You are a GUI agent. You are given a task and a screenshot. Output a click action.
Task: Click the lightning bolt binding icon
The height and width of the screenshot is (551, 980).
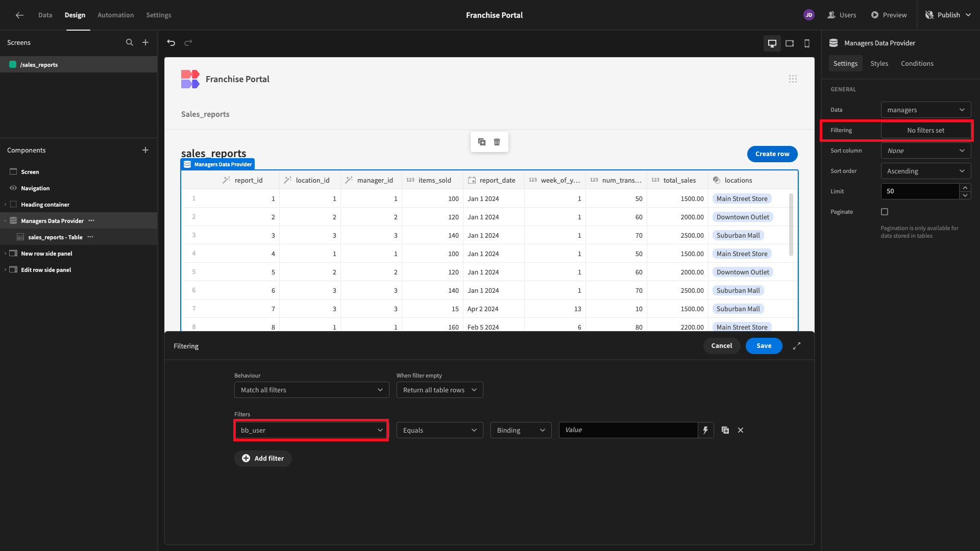[705, 430]
